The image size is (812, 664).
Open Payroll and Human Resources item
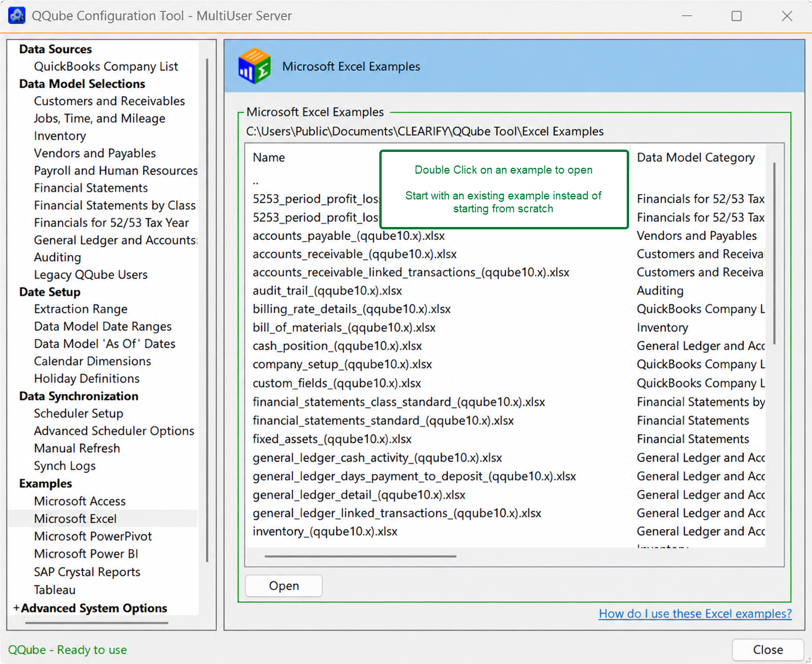(x=116, y=171)
